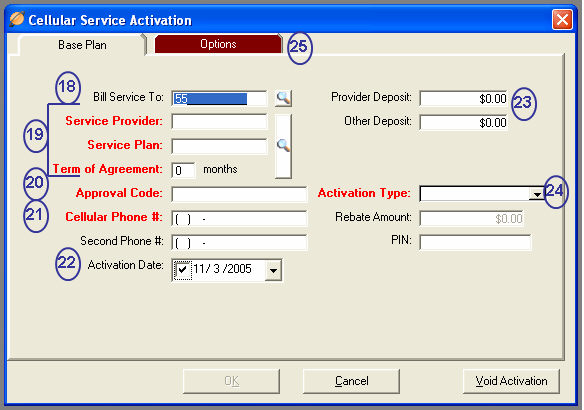Click the Service Plan lookup magnifier icon

(x=283, y=146)
